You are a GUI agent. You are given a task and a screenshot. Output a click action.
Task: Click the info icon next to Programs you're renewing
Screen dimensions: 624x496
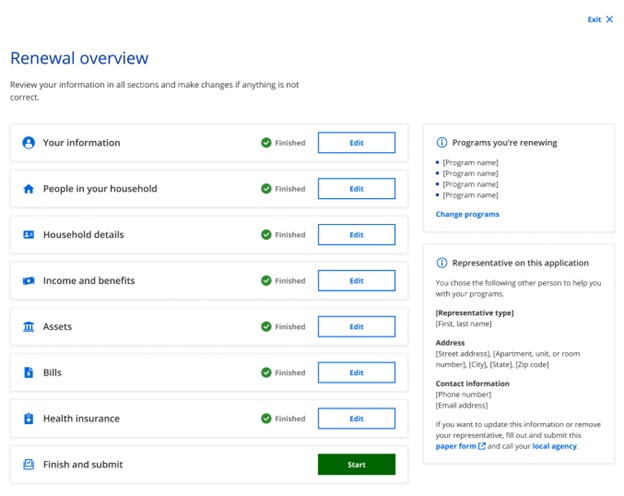pos(442,143)
